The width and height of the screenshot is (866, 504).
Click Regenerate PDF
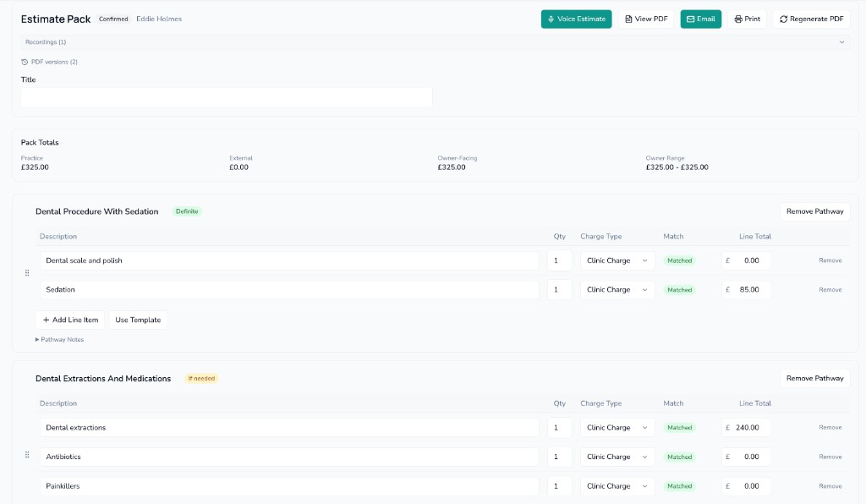tap(811, 19)
